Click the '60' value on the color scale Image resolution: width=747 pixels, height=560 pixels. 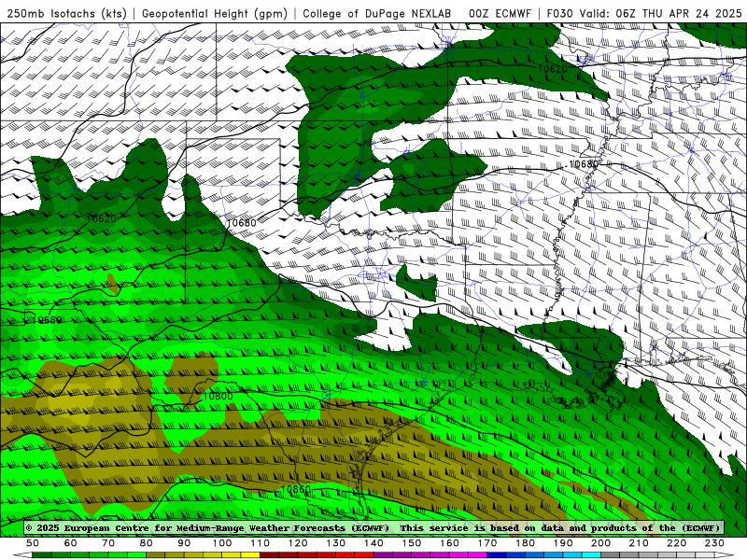[x=70, y=543]
